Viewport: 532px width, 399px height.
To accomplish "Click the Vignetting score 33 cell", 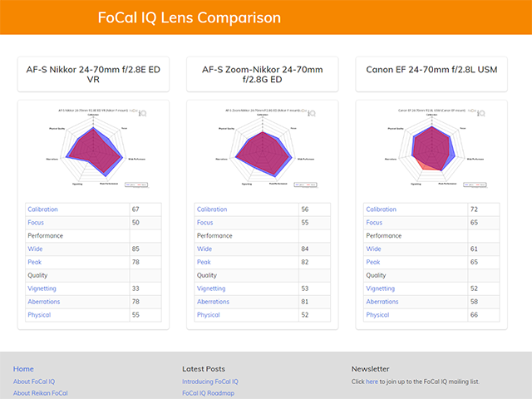I will tap(145, 288).
